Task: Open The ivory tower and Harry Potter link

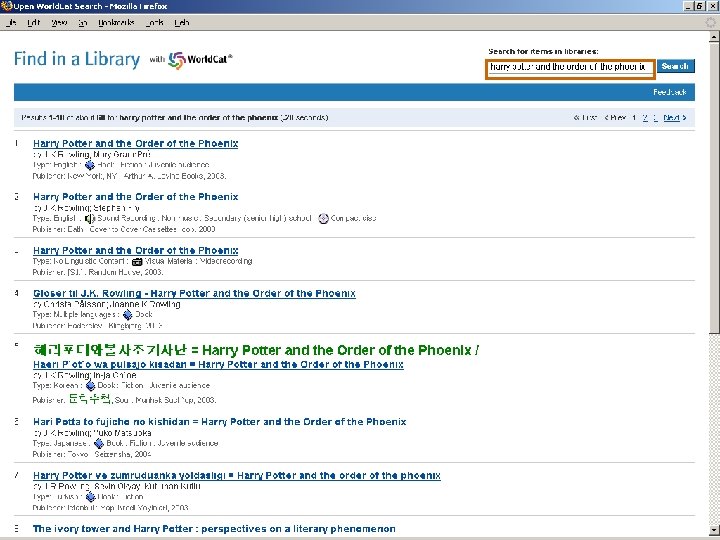Action: pyautogui.click(x=214, y=529)
